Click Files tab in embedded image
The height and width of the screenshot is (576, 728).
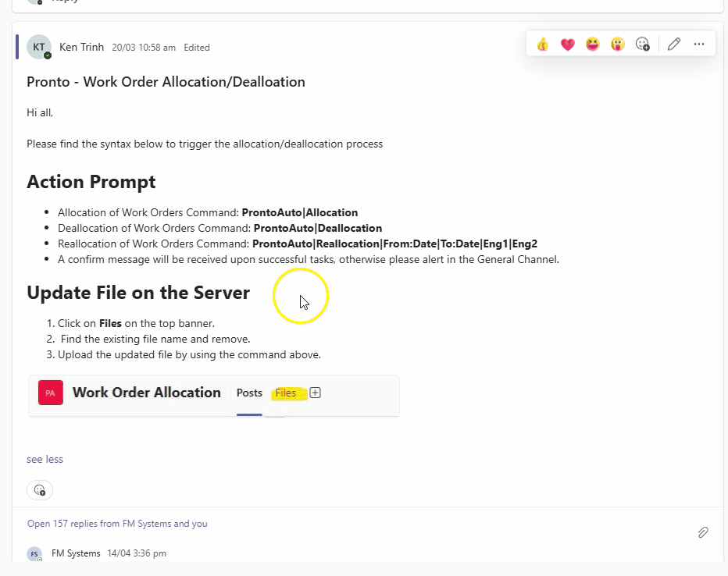coord(286,393)
